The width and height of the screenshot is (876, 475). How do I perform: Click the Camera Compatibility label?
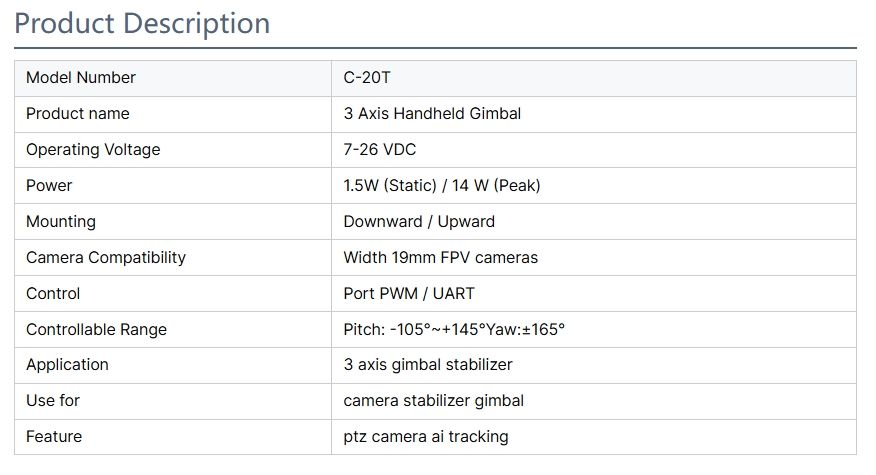point(106,258)
